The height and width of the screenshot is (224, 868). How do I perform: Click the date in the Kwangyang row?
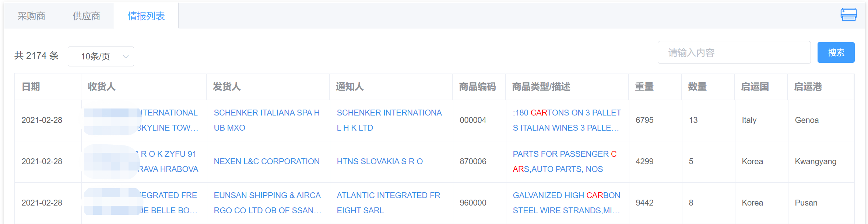[x=42, y=161]
